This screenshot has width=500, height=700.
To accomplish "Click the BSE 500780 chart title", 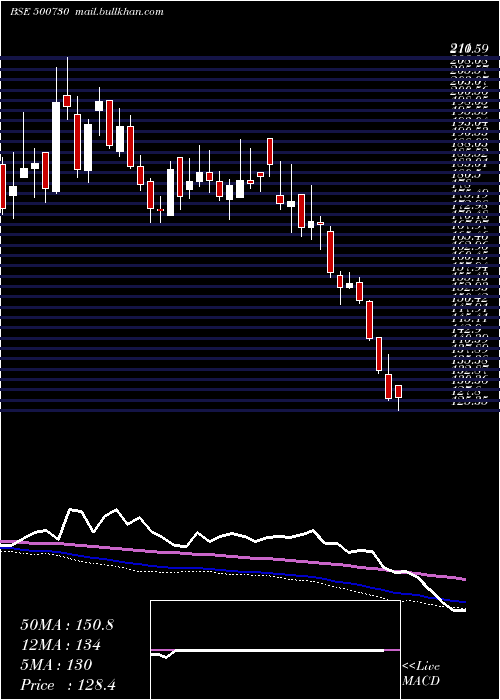I will pyautogui.click(x=39, y=12).
